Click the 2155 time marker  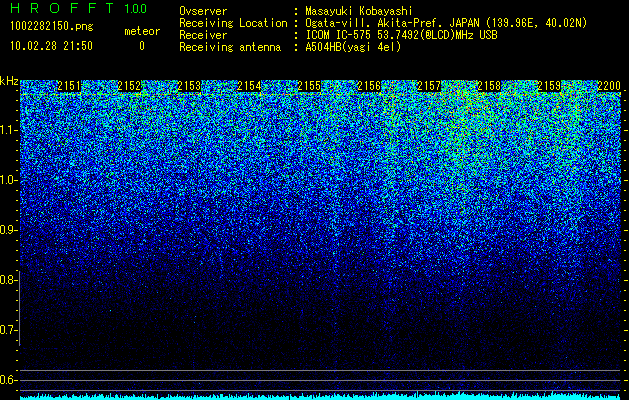[x=309, y=86]
